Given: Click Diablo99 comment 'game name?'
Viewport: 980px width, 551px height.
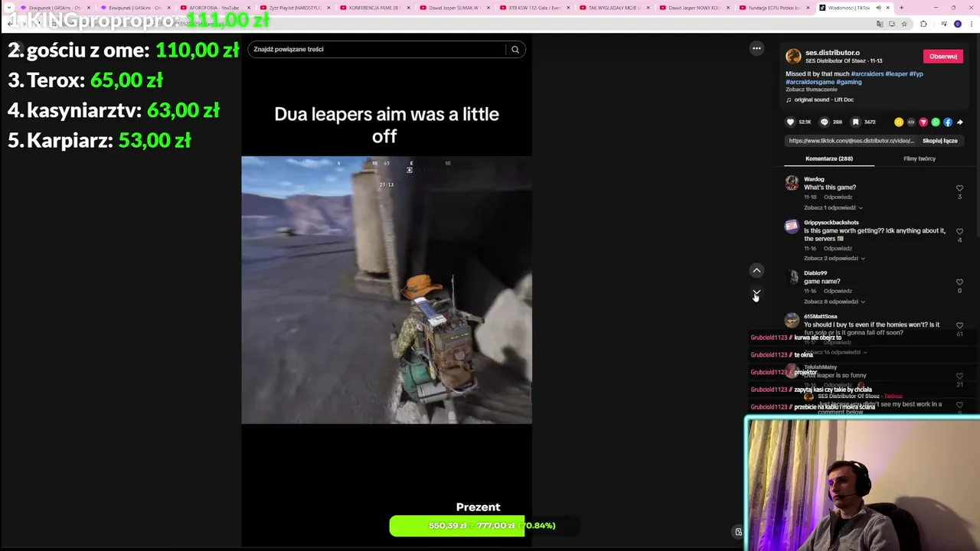Looking at the screenshot, I should coord(822,282).
